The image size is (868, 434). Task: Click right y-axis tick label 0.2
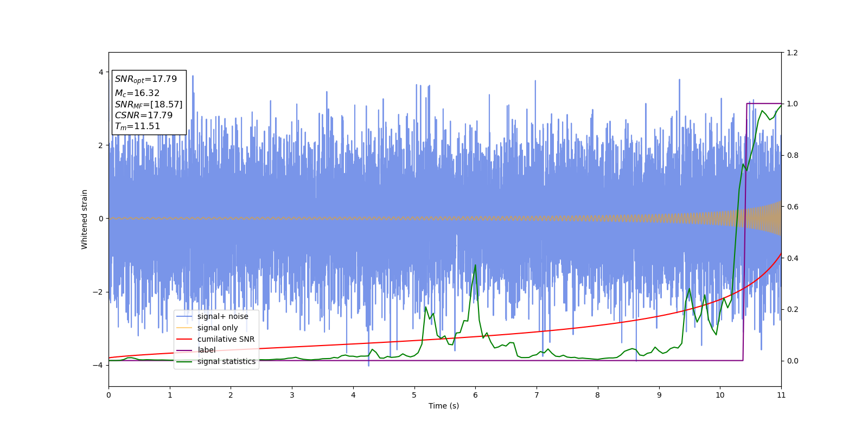pos(792,309)
